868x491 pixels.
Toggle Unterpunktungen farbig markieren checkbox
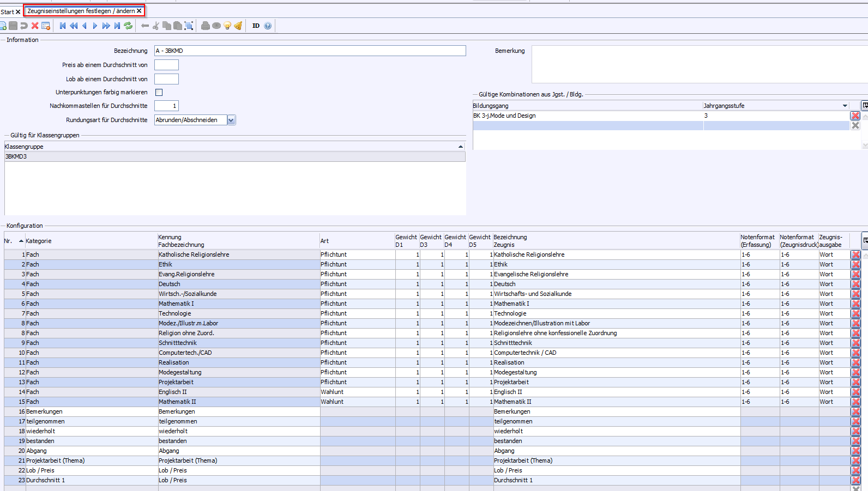159,93
